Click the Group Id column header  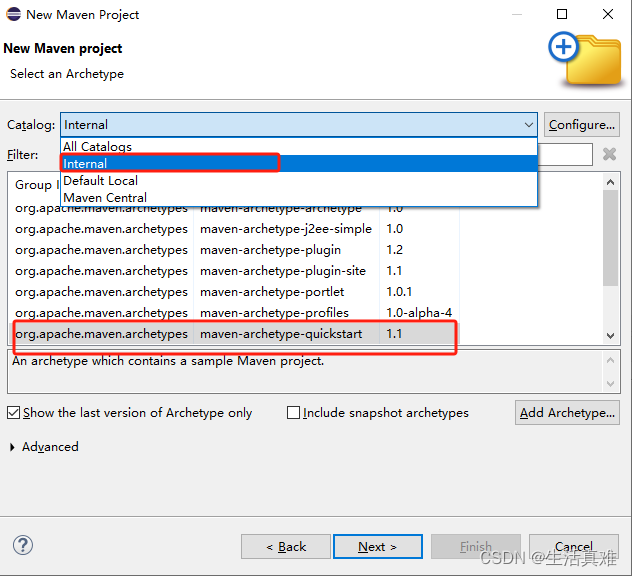pyautogui.click(x=35, y=185)
